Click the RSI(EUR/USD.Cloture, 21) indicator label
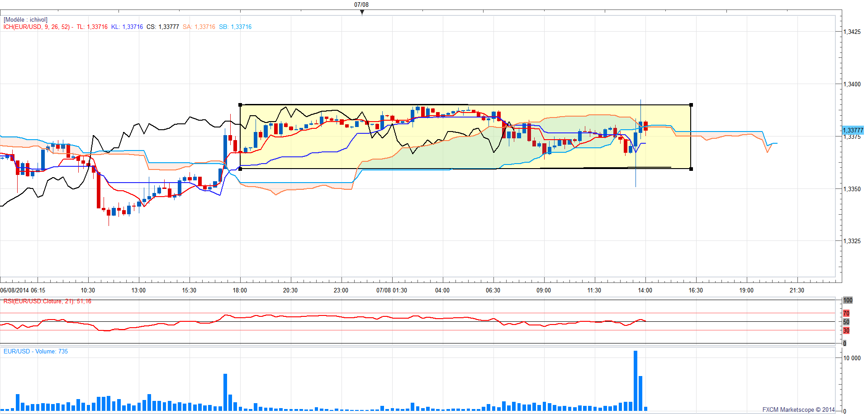This screenshot has width=868, height=414. point(47,301)
